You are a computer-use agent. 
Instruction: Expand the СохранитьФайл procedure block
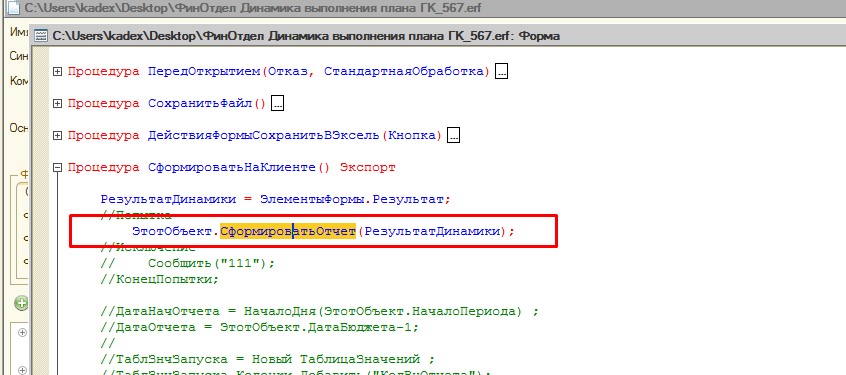pyautogui.click(x=57, y=104)
